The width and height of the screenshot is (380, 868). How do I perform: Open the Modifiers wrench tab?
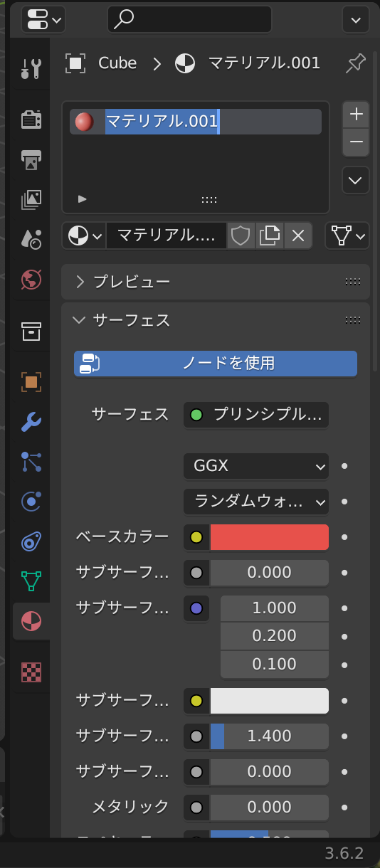[31, 422]
